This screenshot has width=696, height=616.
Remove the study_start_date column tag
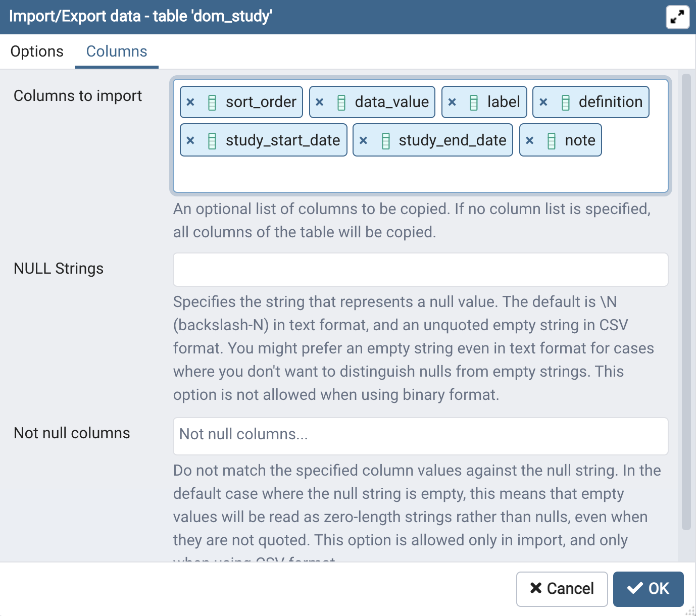[190, 140]
